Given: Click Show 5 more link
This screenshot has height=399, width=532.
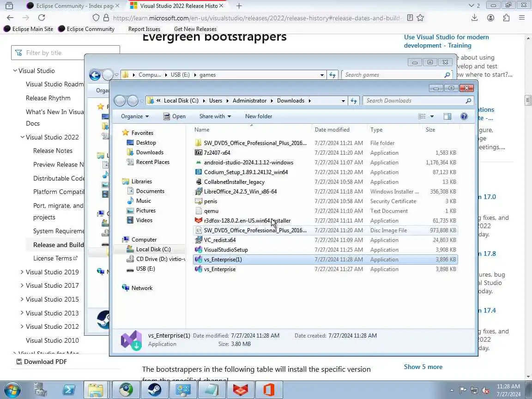Looking at the screenshot, I should coord(423,367).
